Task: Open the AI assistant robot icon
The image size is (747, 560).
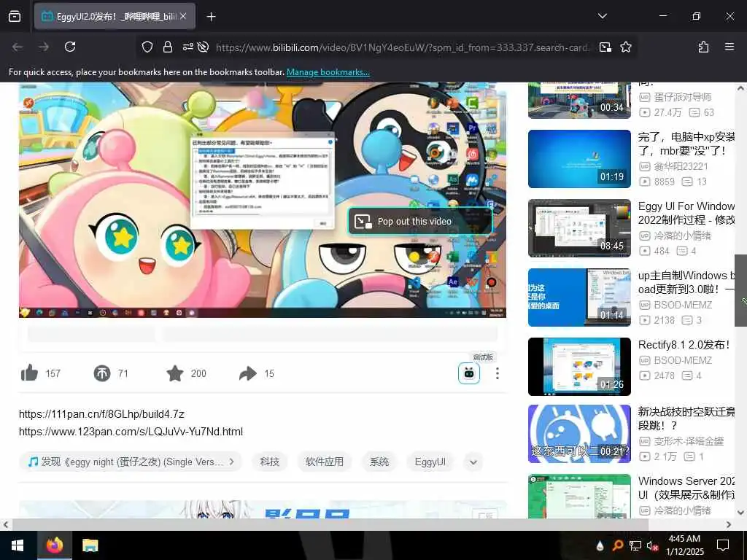Action: [469, 373]
